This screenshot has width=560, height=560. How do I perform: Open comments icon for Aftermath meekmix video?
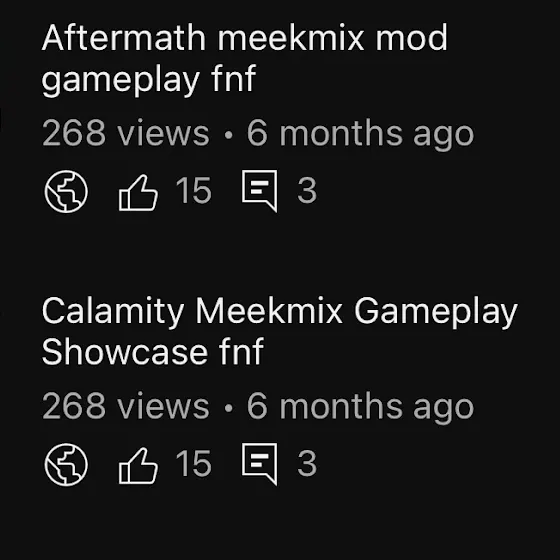(x=260, y=191)
